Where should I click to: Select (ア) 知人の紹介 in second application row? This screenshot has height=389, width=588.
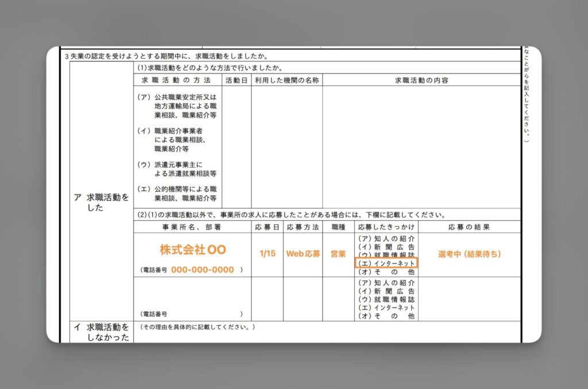pyautogui.click(x=385, y=282)
